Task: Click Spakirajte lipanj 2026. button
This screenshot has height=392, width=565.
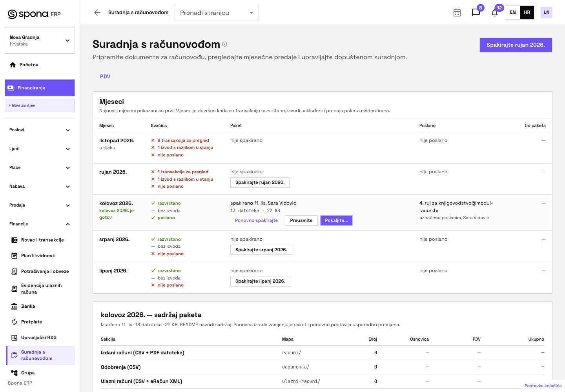Action: (x=260, y=281)
